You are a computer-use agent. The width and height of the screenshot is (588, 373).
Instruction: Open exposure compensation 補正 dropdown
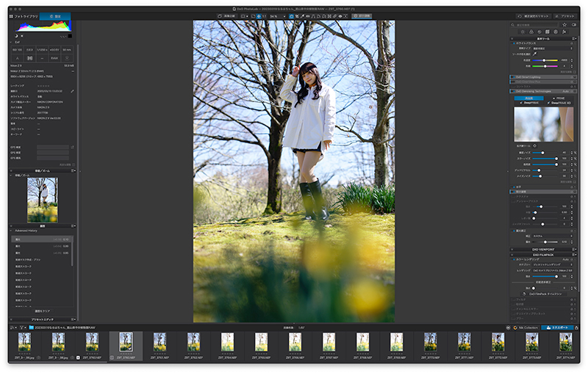(553, 236)
